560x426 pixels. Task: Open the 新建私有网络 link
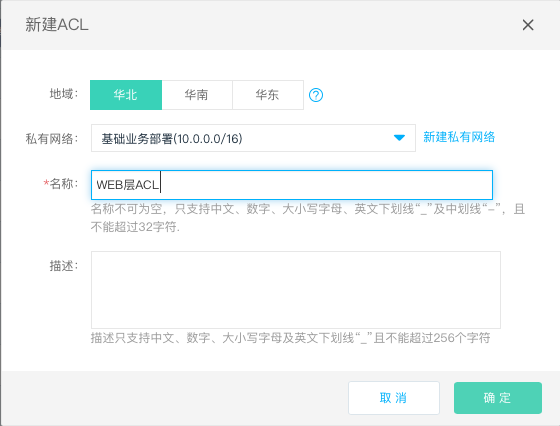[x=459, y=137]
